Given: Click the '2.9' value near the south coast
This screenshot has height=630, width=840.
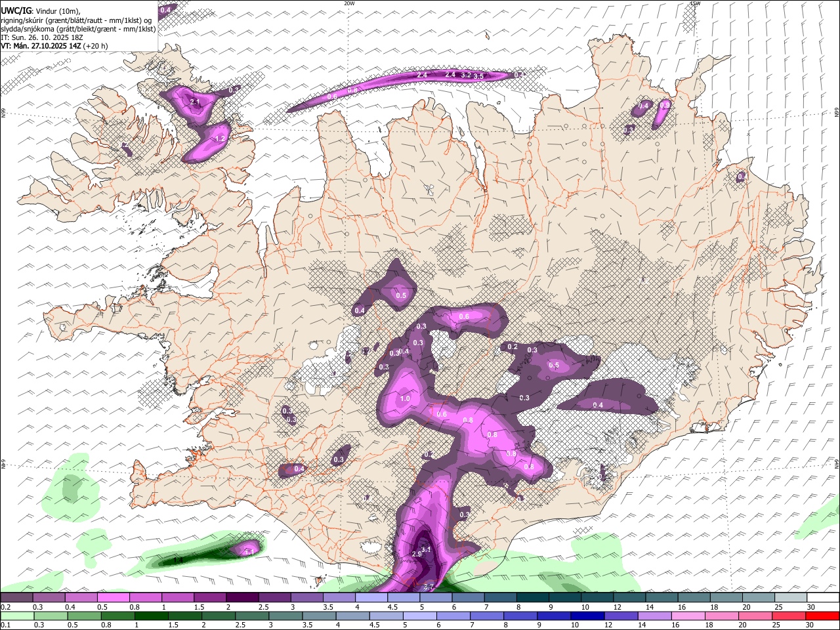Looking at the screenshot, I should point(416,555).
